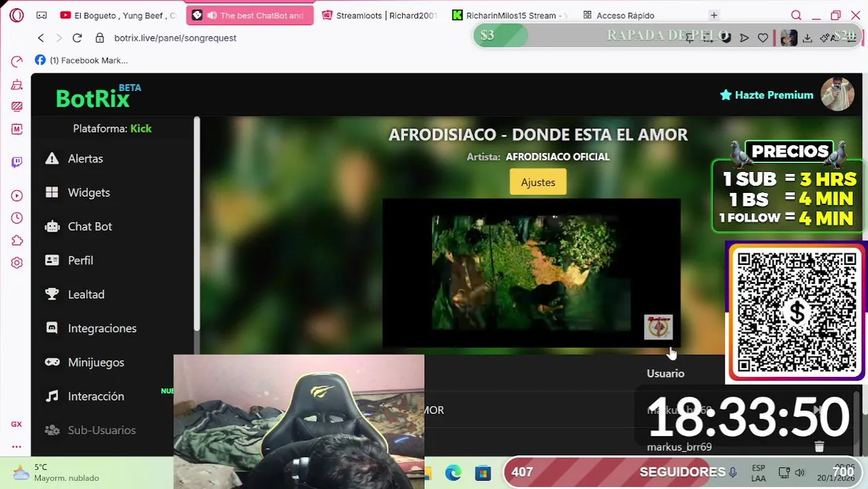Click the send arrow icon in toolbar

tap(744, 38)
